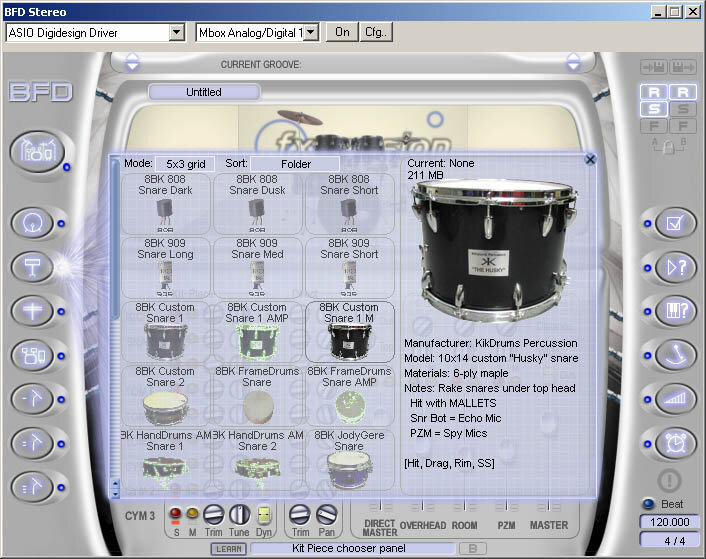Image resolution: width=706 pixels, height=559 pixels.
Task: Click the left groove up/down arrows
Action: [132, 62]
